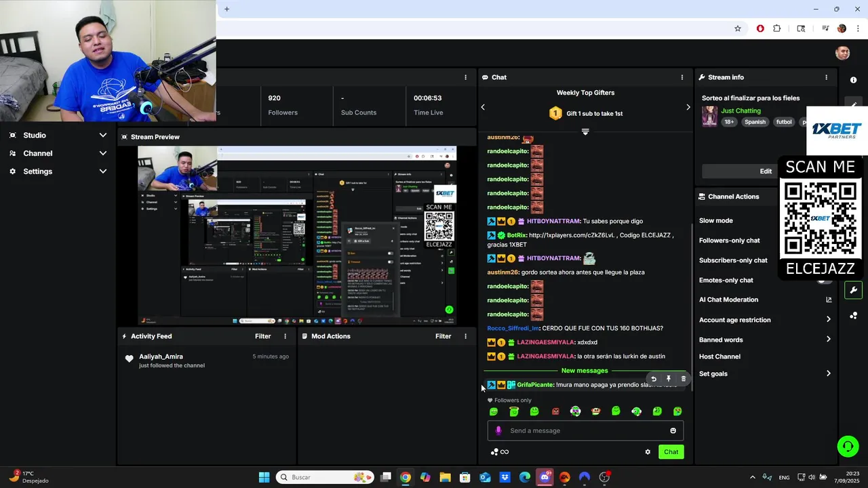Toggle Emotes-only chat switch
This screenshot has width=868, height=488.
point(823,281)
